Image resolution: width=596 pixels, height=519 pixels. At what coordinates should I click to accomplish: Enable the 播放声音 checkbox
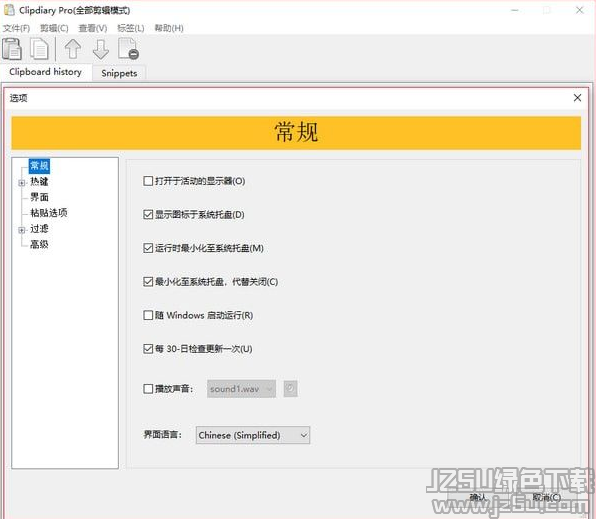coord(148,389)
